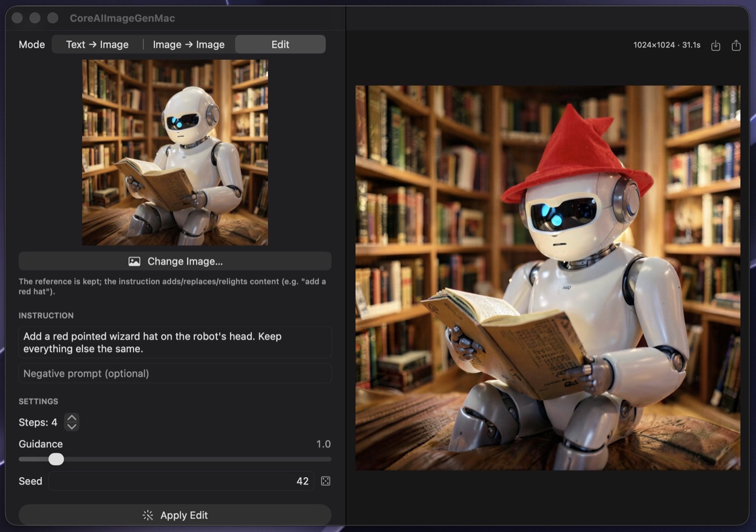756x532 pixels.
Task: Click the Seed value field
Action: [x=182, y=481]
